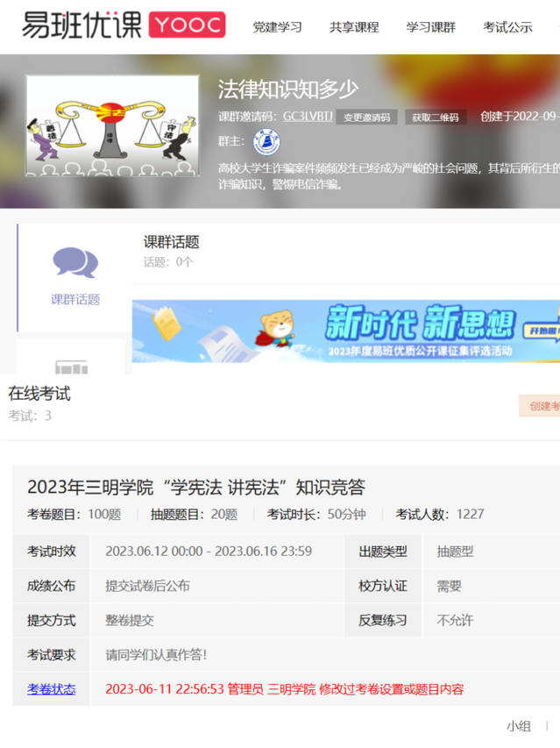Click the invite code GC3LVBTJ link

[x=308, y=117]
